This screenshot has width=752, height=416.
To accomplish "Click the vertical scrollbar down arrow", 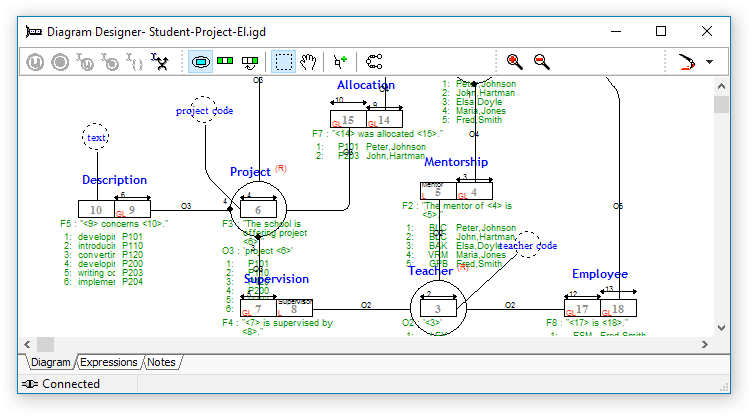I will [x=721, y=328].
